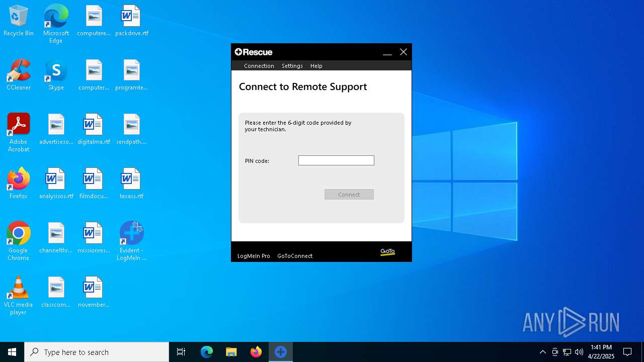644x362 pixels.
Task: Click the taskbar search box
Action: (97, 352)
